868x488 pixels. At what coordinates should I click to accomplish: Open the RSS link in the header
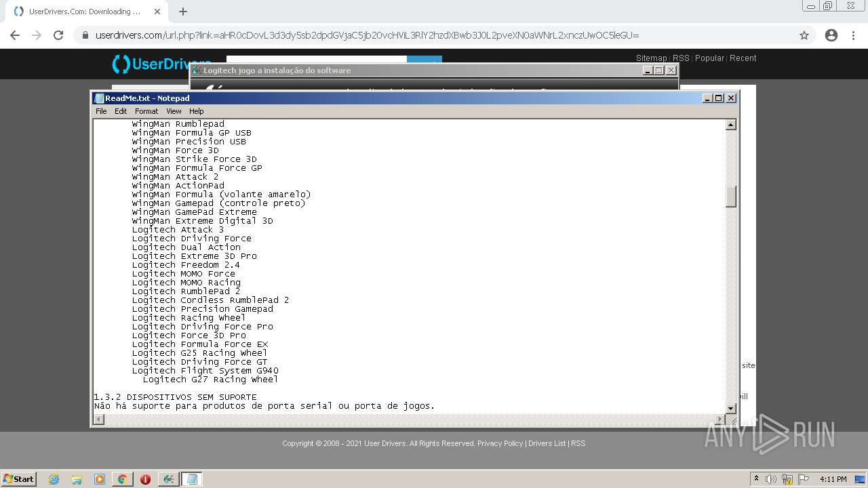(x=681, y=58)
